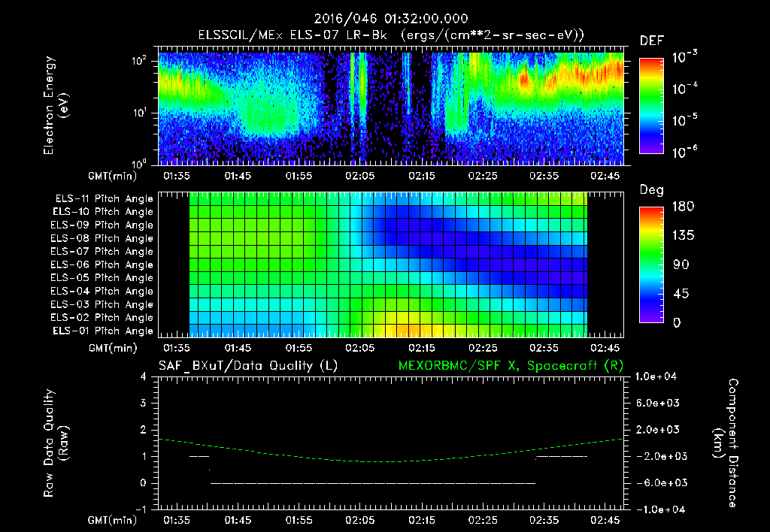Select the ELS-05 Pitch Angle label
The image size is (770, 532).
tap(102, 278)
